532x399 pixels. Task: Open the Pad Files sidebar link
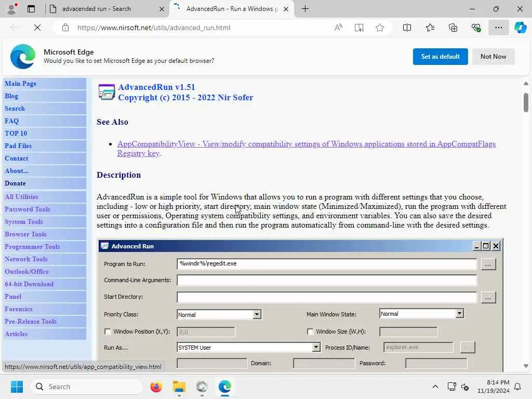(x=18, y=146)
